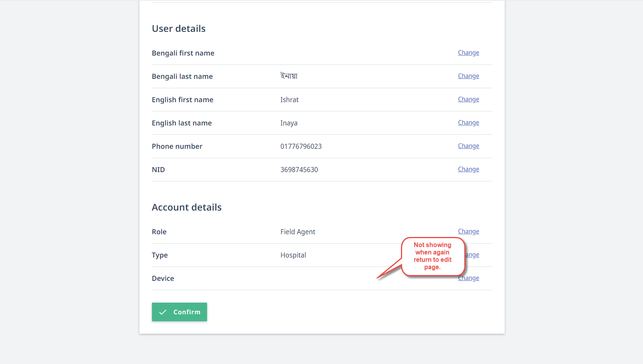This screenshot has height=364, width=643.
Task: Select the Bengali last name value ইনায়া
Action: (289, 76)
